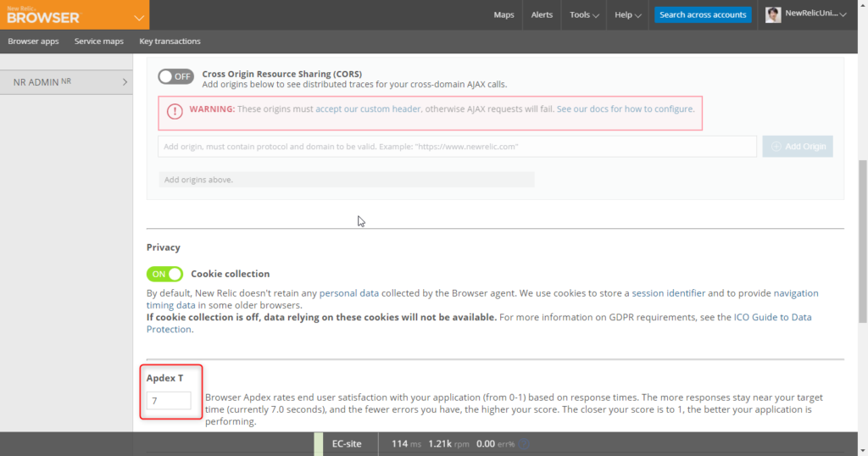Expand the Help dropdown menu
The height and width of the screenshot is (456, 868).
coord(628,15)
